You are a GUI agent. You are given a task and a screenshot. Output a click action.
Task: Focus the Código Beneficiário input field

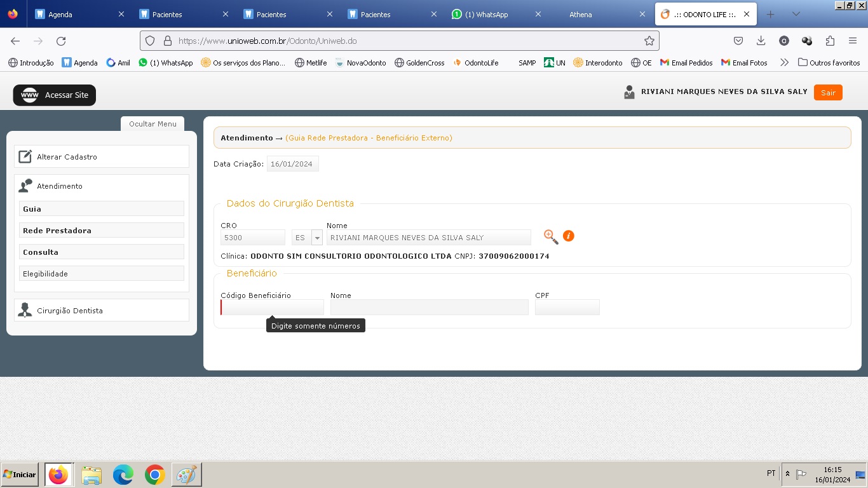pyautogui.click(x=272, y=308)
